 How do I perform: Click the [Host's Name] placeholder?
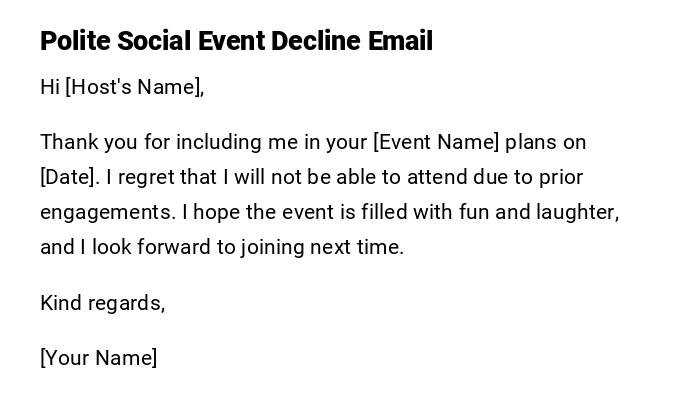134,87
